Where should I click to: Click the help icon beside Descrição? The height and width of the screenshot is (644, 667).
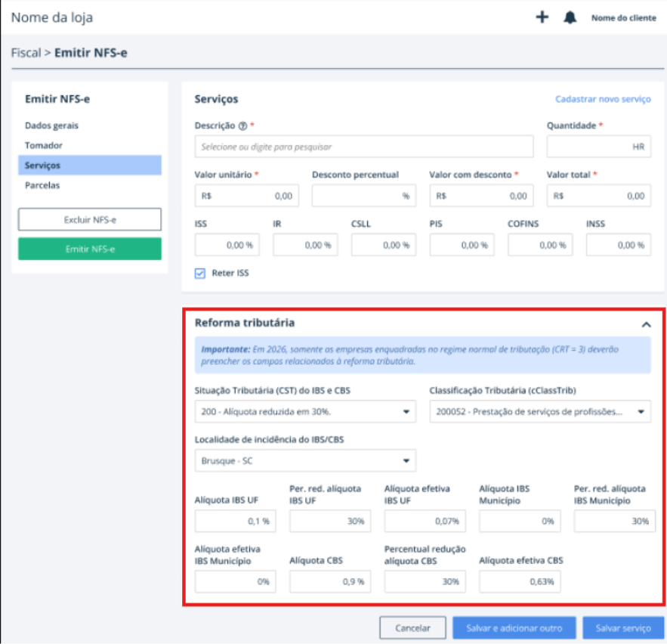242,126
